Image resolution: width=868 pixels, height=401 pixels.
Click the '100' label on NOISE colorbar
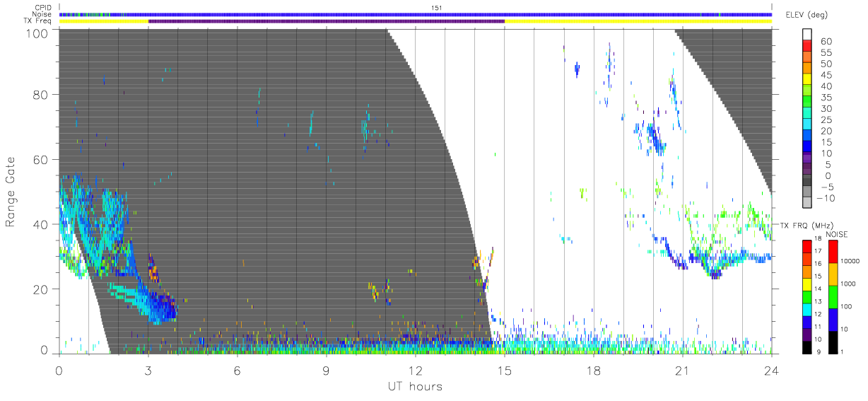[x=847, y=306]
